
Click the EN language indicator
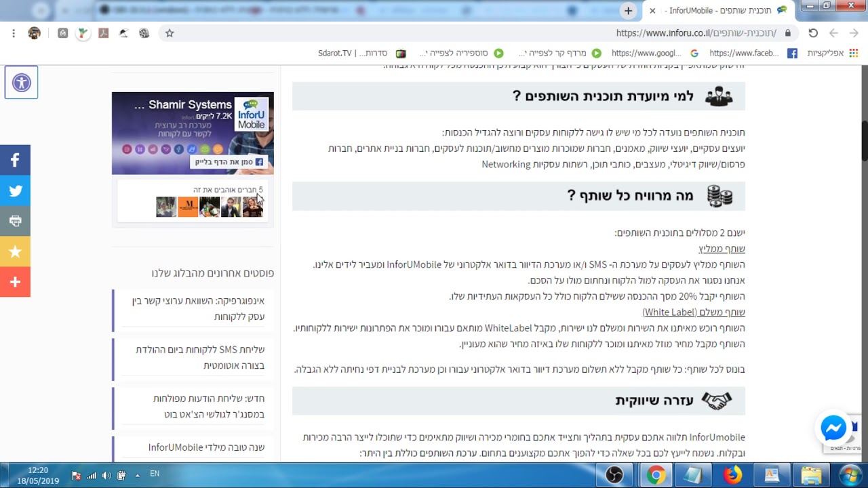155,474
